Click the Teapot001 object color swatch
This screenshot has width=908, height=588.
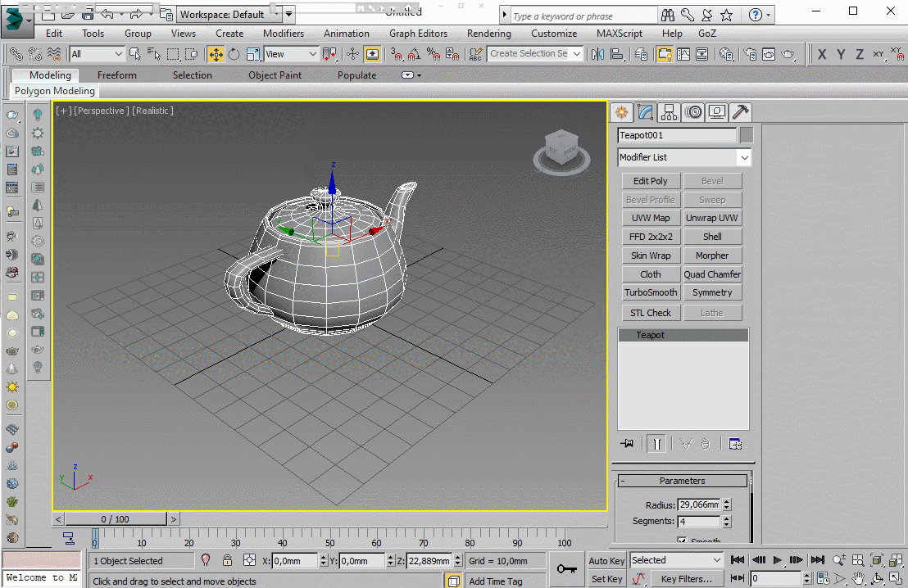tap(747, 135)
